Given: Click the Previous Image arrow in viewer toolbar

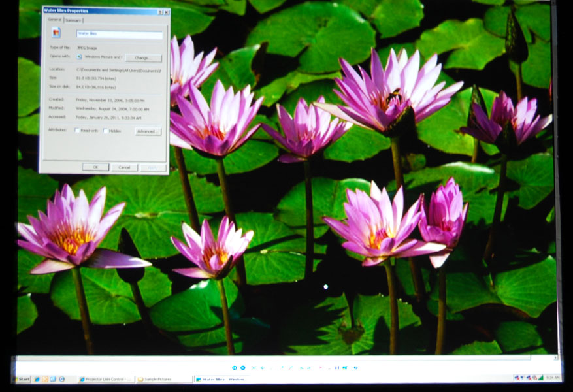Looking at the screenshot, I should point(235,368).
